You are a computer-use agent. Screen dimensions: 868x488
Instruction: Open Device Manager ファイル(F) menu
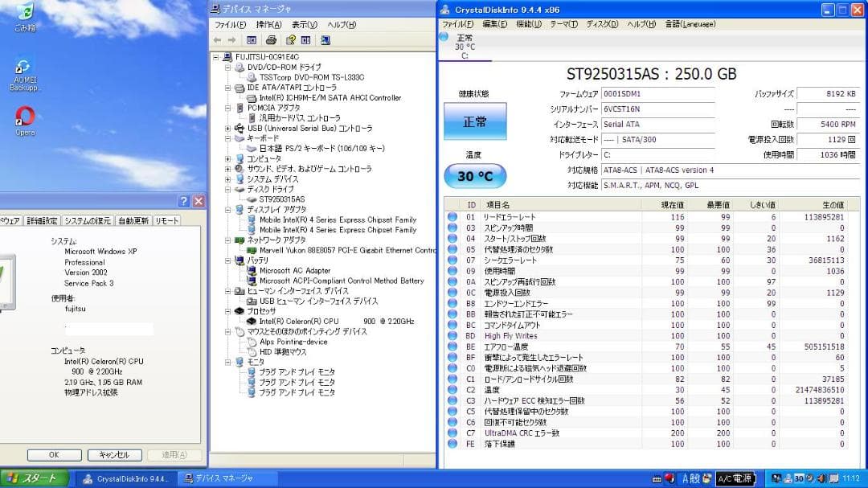(230, 25)
